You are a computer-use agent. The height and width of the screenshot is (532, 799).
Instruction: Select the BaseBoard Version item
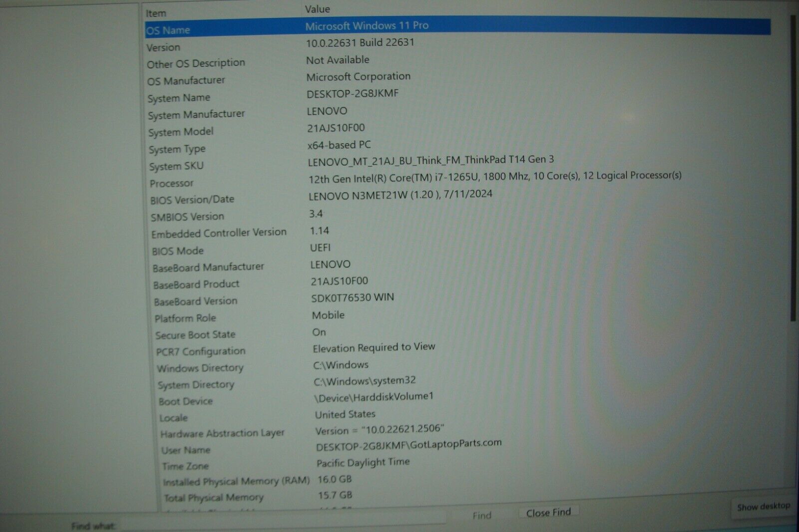click(x=196, y=301)
